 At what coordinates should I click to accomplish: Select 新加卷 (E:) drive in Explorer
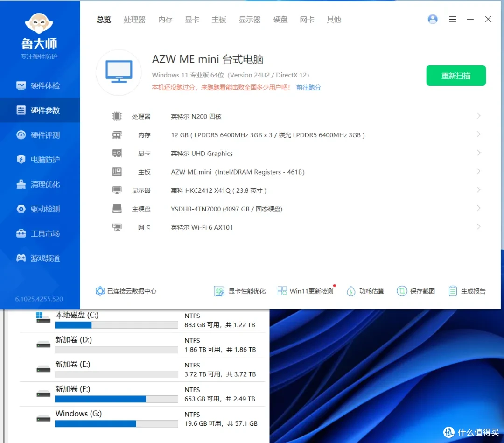(x=142, y=369)
